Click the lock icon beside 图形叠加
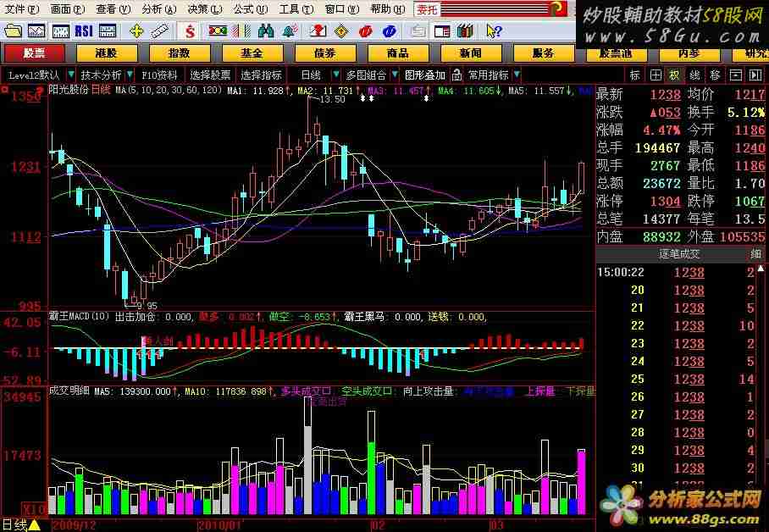 point(457,75)
